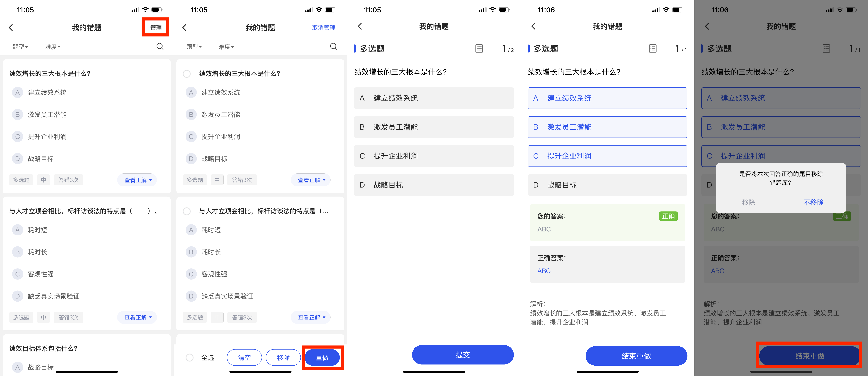Tap the D circle beside 缺乏真实场景验证 on the 管理 screen
The width and height of the screenshot is (868, 376).
[18, 296]
